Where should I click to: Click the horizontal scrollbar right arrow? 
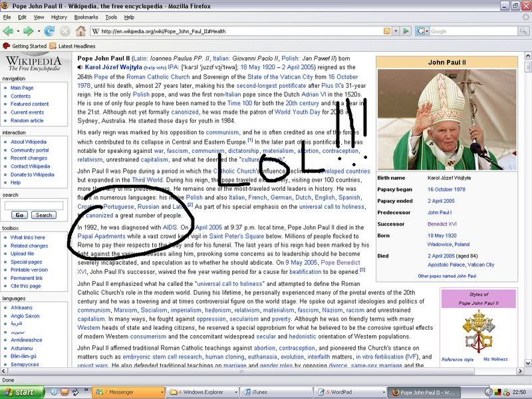coord(521,371)
